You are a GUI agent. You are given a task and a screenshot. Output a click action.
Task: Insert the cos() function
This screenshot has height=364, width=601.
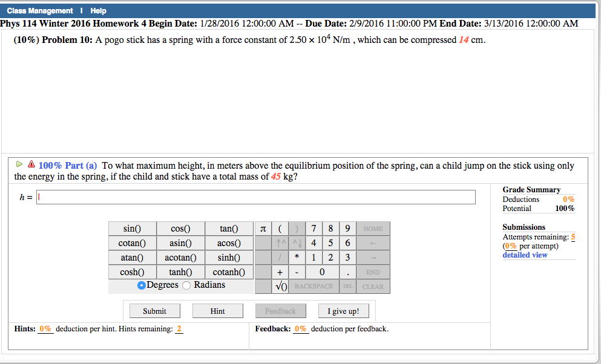point(180,229)
